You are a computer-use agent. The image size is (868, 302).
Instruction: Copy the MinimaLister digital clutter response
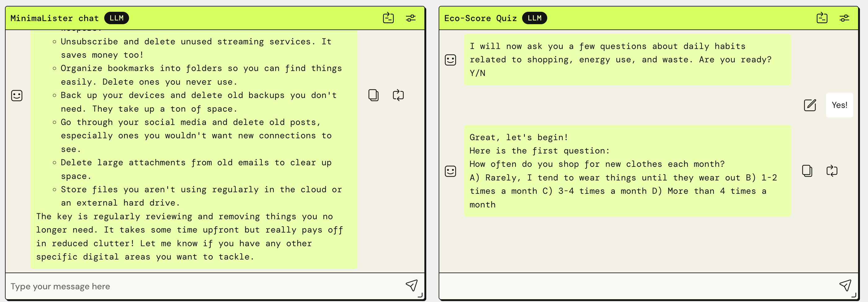(x=373, y=95)
